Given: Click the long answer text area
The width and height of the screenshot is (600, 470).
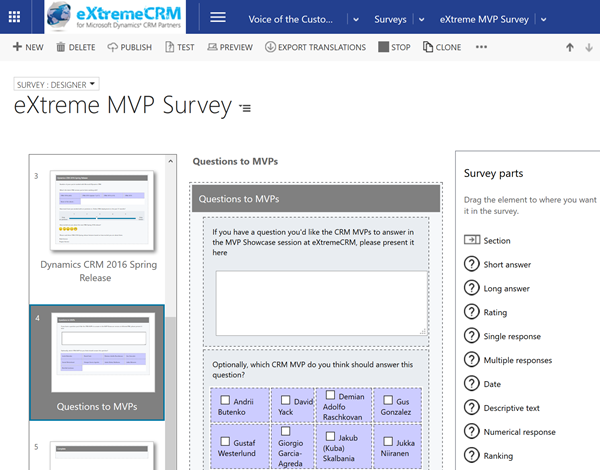Looking at the screenshot, I should [321, 303].
